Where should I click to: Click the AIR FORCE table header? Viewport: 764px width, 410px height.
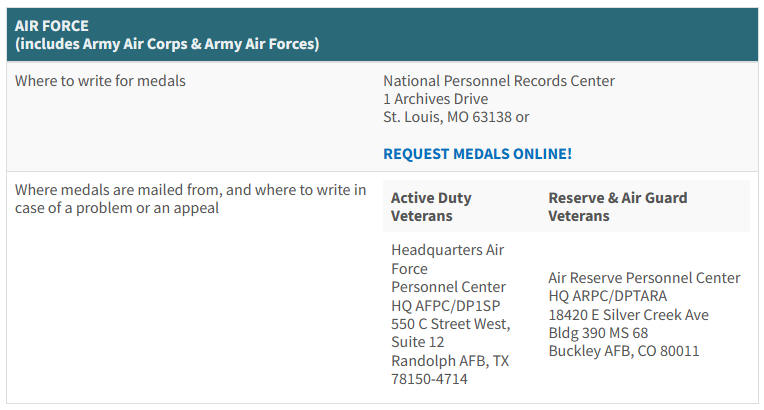(382, 35)
